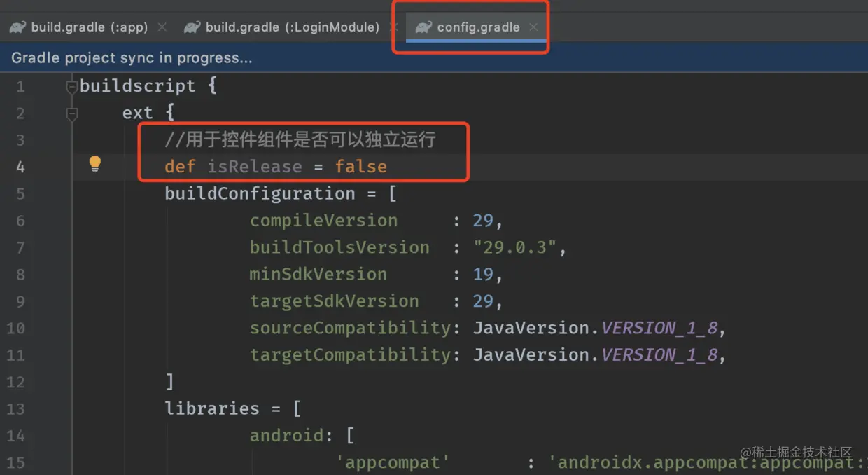Click VERSION_1_8 on the targetCompatibility line
The image size is (868, 475).
tap(660, 355)
